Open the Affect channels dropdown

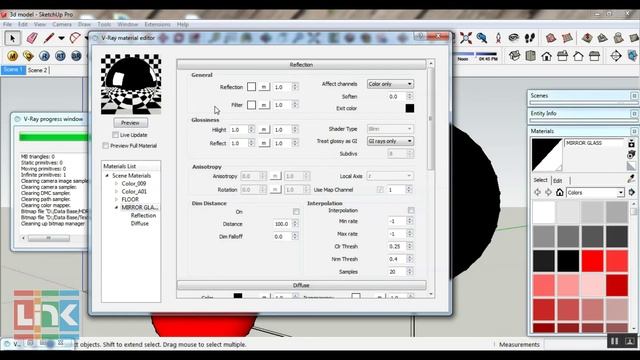390,84
